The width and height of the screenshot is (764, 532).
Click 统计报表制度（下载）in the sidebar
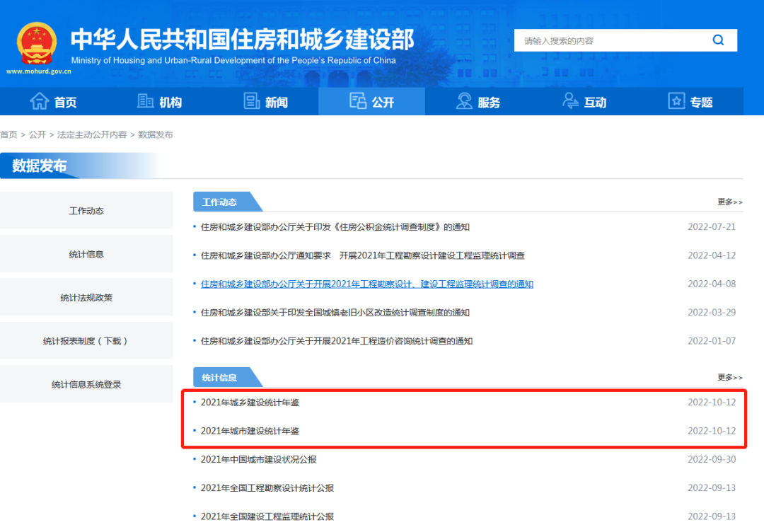(x=86, y=340)
